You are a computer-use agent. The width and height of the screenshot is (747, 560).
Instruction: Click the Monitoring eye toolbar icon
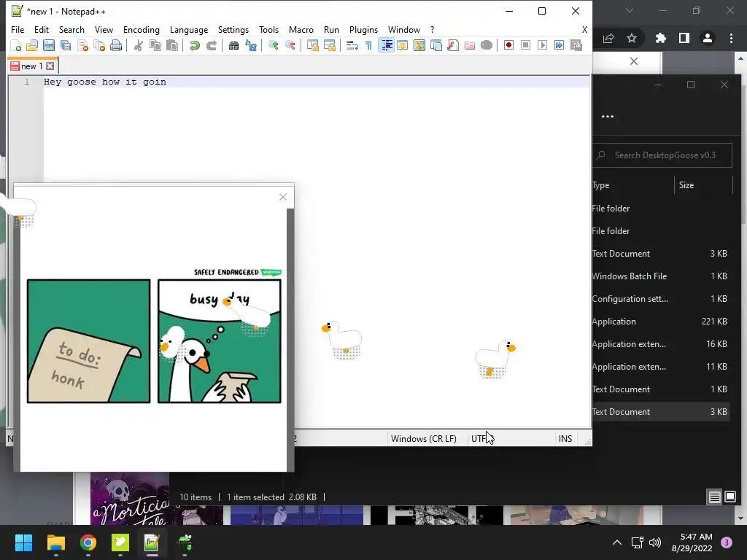click(x=487, y=45)
